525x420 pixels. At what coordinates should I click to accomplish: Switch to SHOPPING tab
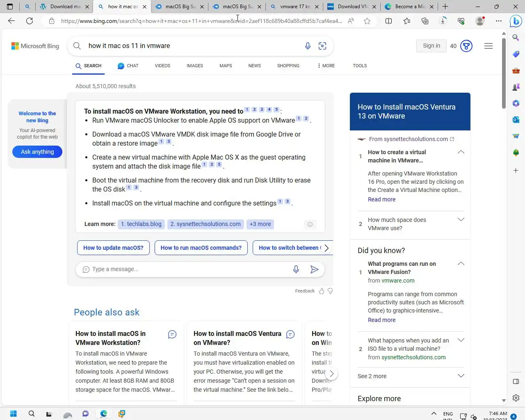pyautogui.click(x=288, y=66)
